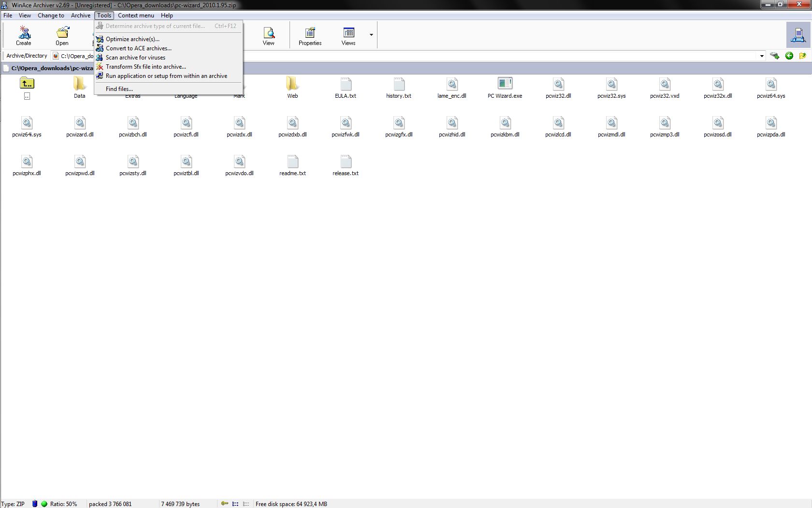Expand the Views dropdown arrow
The image size is (812, 508).
click(x=371, y=35)
